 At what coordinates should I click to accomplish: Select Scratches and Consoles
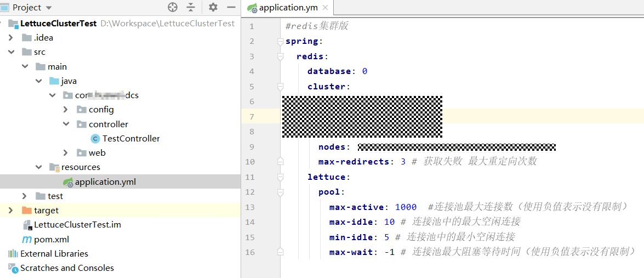pyautogui.click(x=67, y=268)
